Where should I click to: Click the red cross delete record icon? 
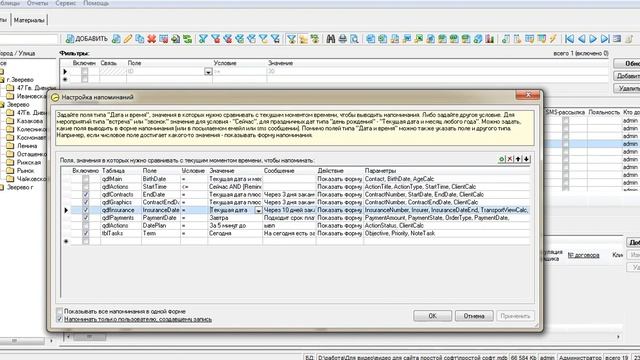[x=151, y=39]
